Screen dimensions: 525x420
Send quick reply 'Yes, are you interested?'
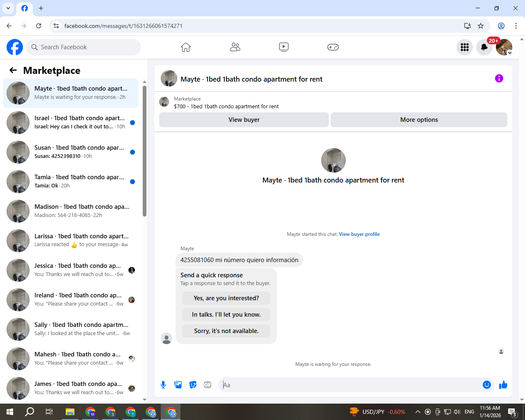coord(226,298)
